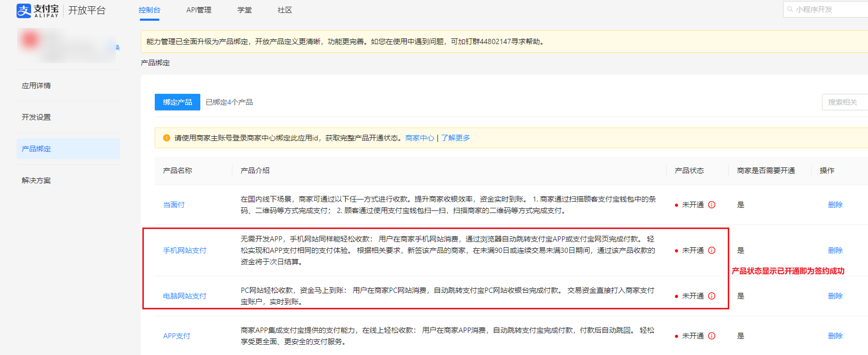Image resolution: width=868 pixels, height=355 pixels.
Task: Click the search magnifier icon in 小程序开发 box
Action: pos(790,9)
